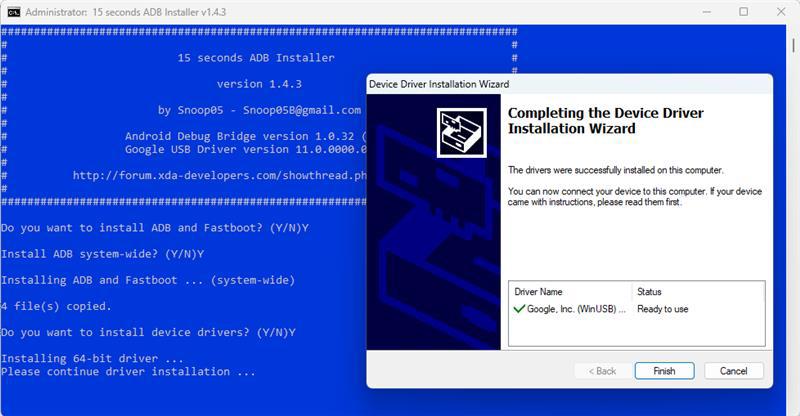Click the 'Installing ADB and Fastboot' line
The width and height of the screenshot is (800, 416).
148,280
